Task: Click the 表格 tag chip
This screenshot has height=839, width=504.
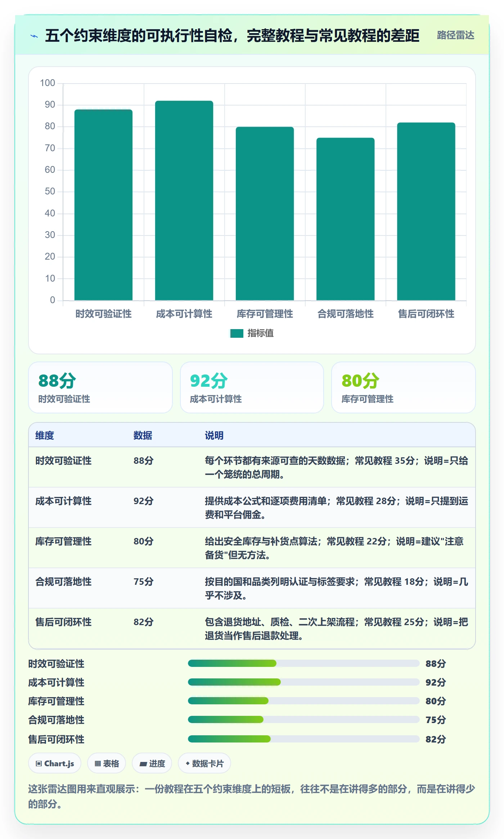Action: (107, 763)
